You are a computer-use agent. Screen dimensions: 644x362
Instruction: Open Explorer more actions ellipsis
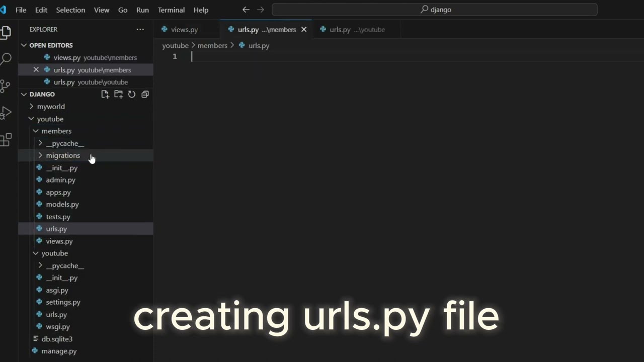click(140, 29)
